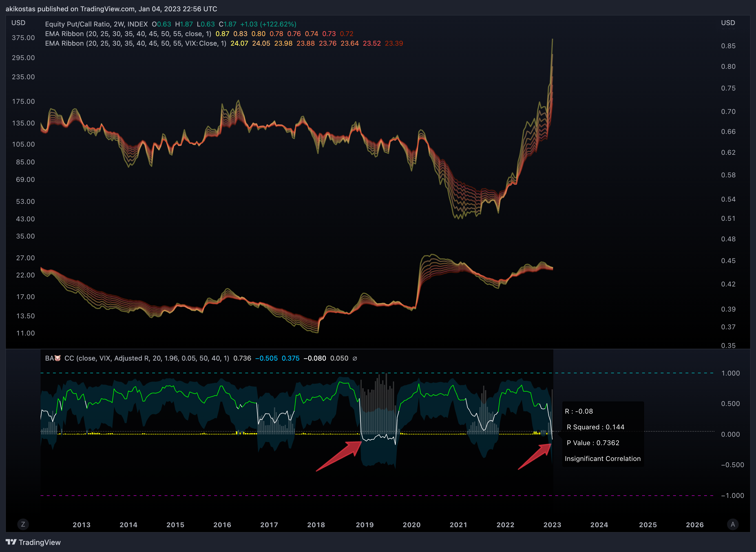Click the R : -0.08 readout
The height and width of the screenshot is (552, 756).
pyautogui.click(x=579, y=411)
